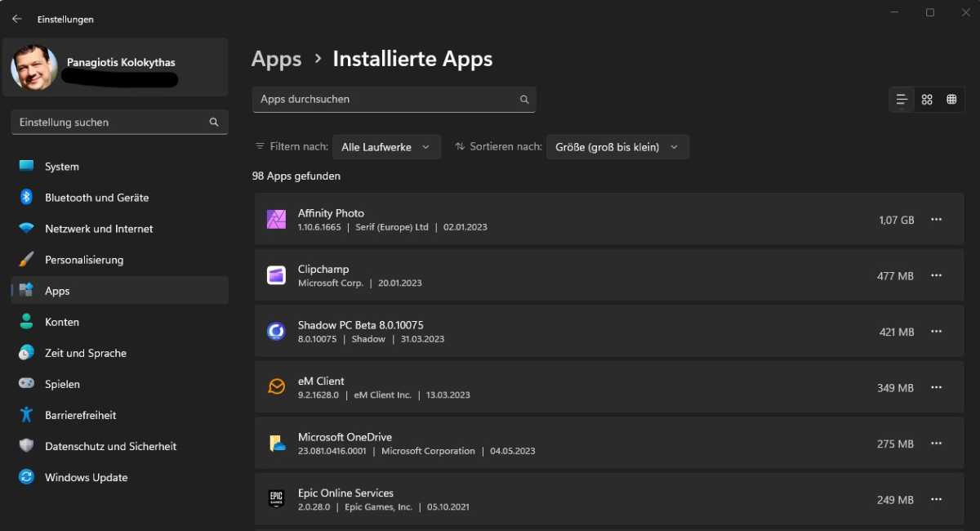Image resolution: width=980 pixels, height=531 pixels.
Task: Open Zeit und Sprache settings
Action: point(119,352)
